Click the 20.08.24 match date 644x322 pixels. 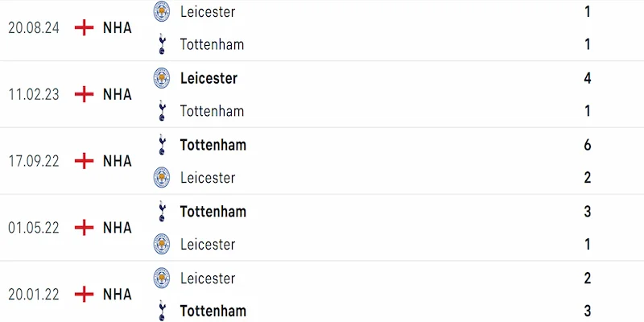tap(33, 27)
